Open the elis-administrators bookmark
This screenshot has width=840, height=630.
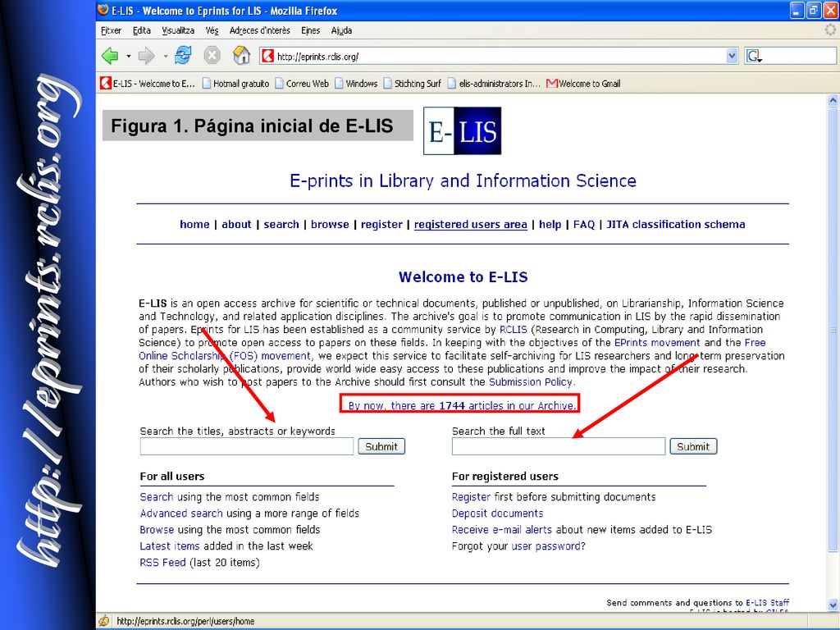493,84
